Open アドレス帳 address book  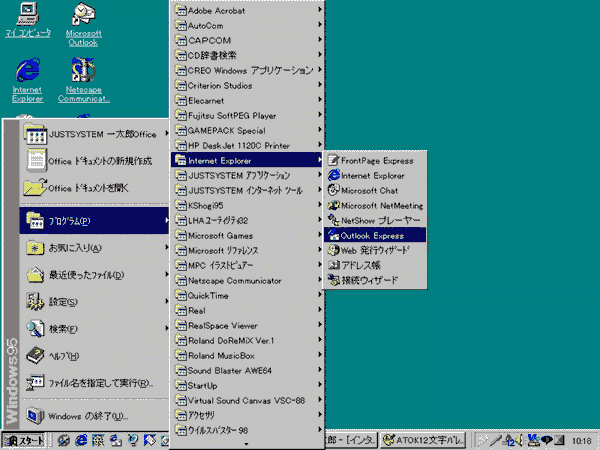click(x=375, y=265)
